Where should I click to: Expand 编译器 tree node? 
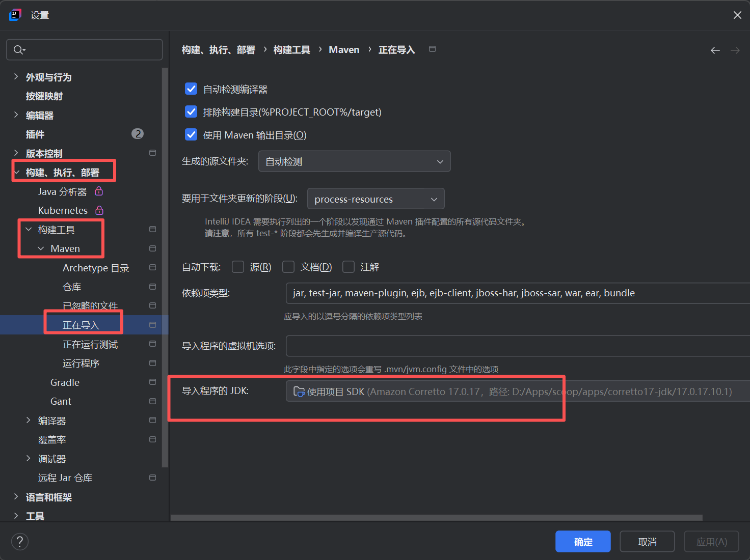point(29,420)
